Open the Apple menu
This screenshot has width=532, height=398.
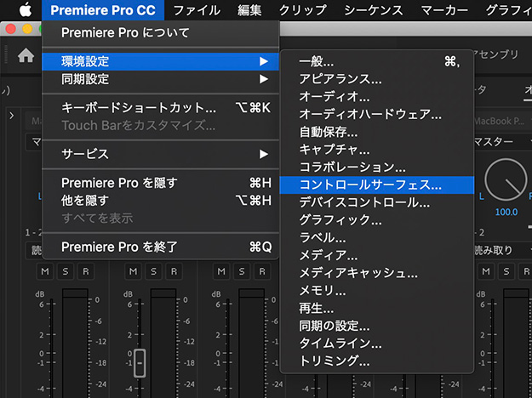coord(24,10)
